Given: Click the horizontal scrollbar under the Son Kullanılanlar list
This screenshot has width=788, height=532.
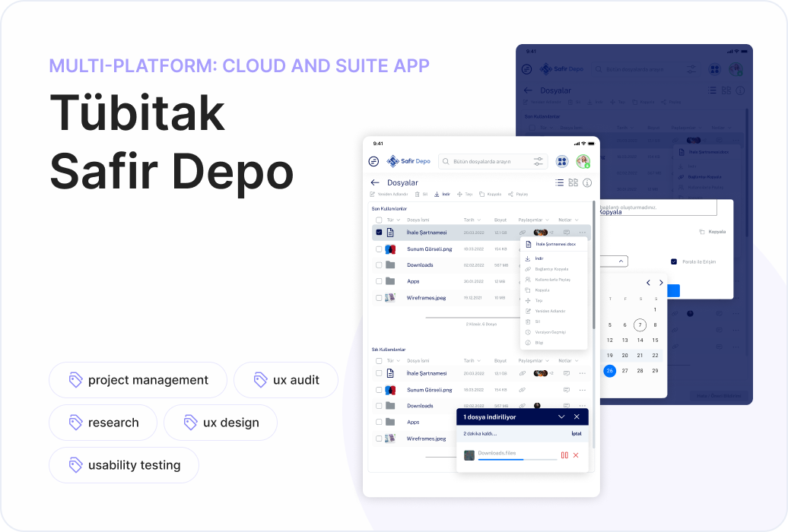Looking at the screenshot, I should pos(472,318).
